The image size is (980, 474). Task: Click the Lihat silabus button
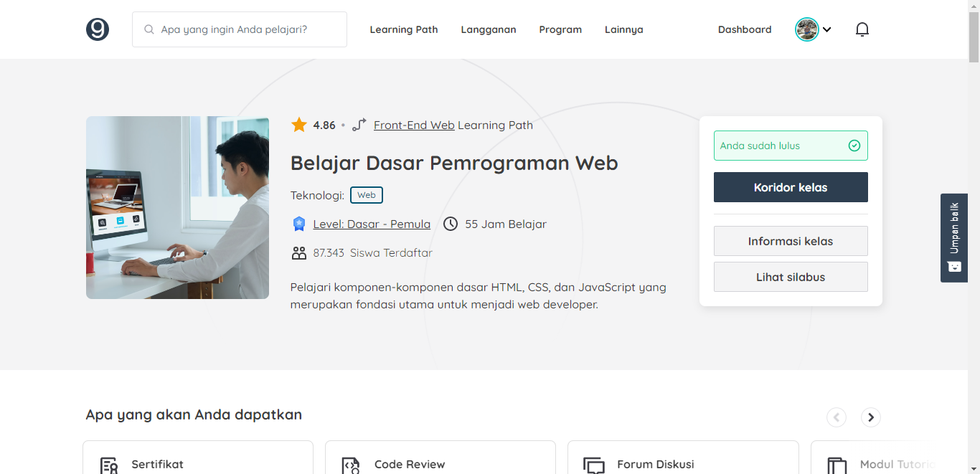tap(790, 277)
